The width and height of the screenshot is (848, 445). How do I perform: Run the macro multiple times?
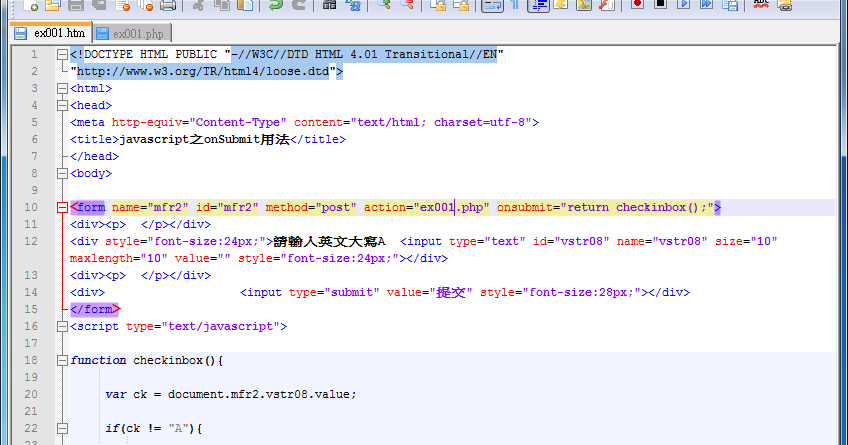click(x=706, y=5)
